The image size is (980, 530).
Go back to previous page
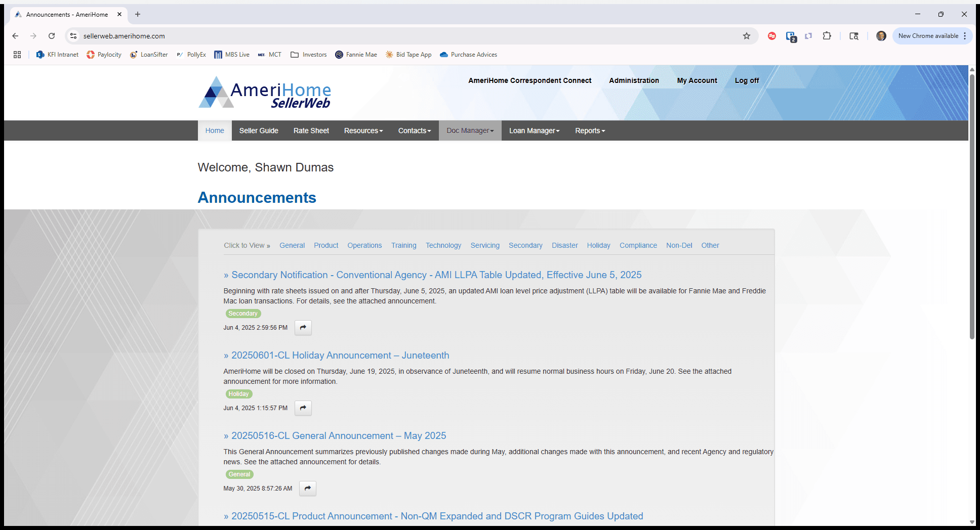click(x=15, y=36)
